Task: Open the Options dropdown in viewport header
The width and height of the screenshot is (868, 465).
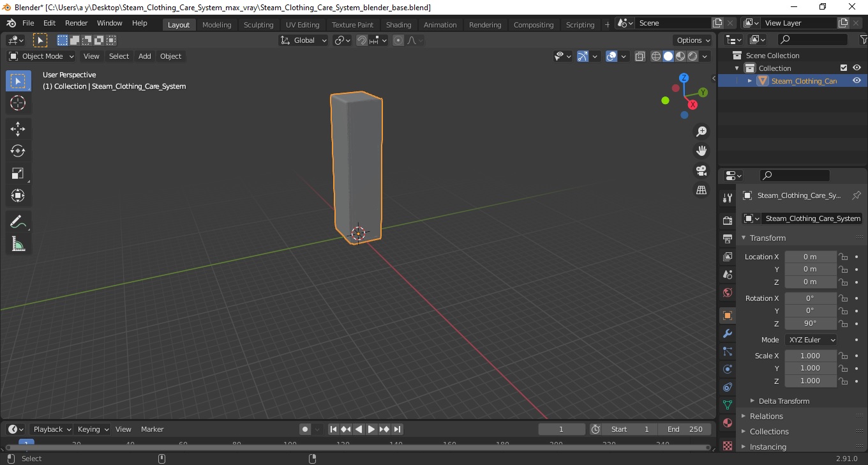Action: click(x=694, y=40)
